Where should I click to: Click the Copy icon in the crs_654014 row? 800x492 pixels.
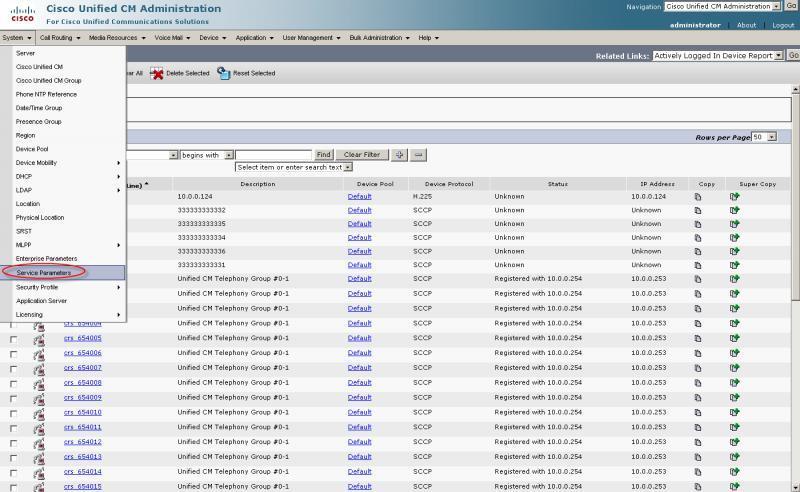[697, 472]
